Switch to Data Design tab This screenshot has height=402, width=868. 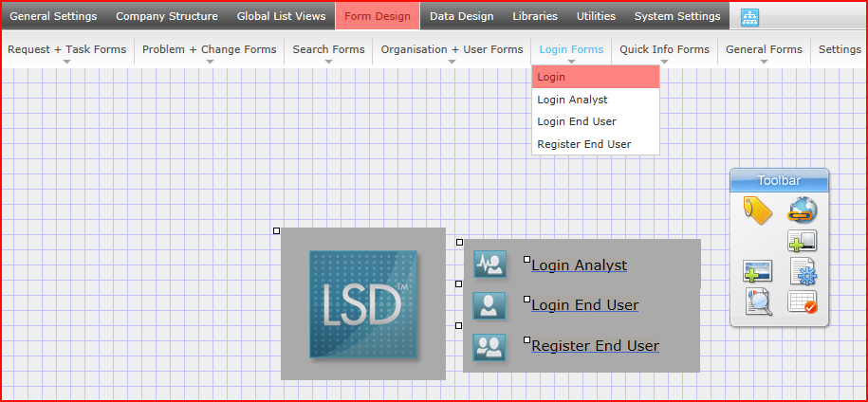(462, 16)
